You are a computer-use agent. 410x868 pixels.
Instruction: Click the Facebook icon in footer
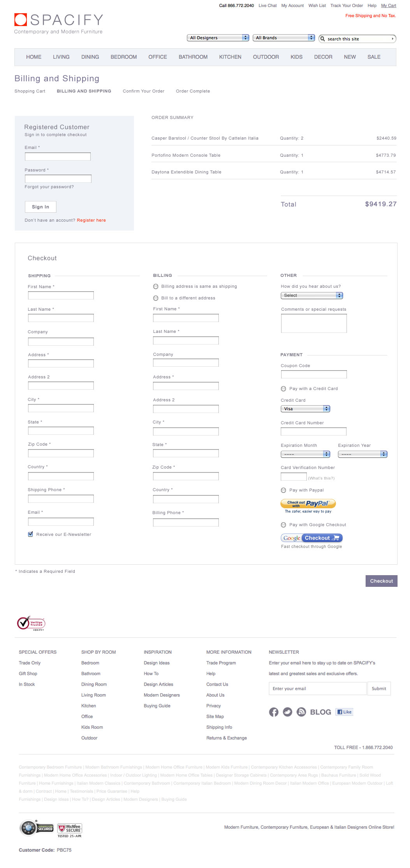pos(274,712)
